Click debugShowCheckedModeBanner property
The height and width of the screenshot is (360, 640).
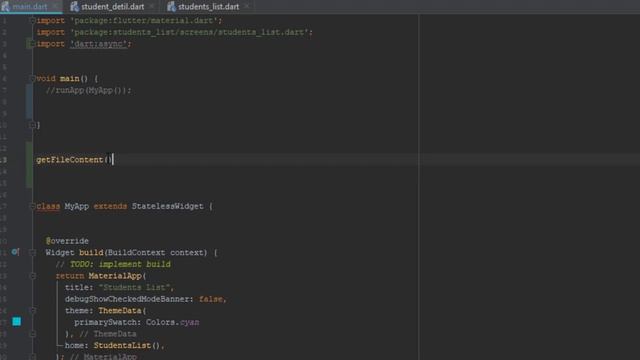(127, 299)
